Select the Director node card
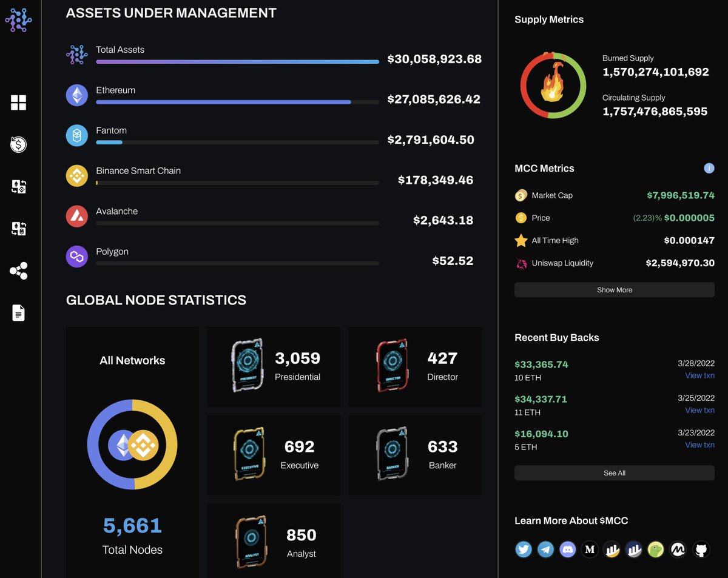Viewport: 728px width, 578px height. coord(414,366)
